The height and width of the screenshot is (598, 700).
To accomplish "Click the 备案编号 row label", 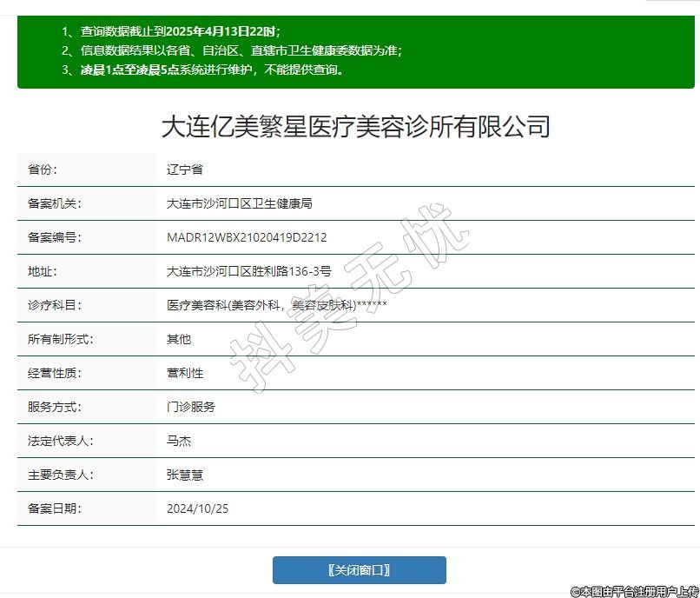I will (54, 237).
